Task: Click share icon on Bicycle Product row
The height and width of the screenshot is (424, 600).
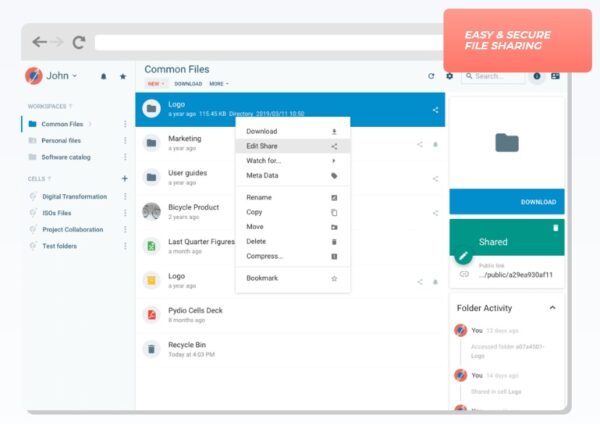Action: coord(435,213)
